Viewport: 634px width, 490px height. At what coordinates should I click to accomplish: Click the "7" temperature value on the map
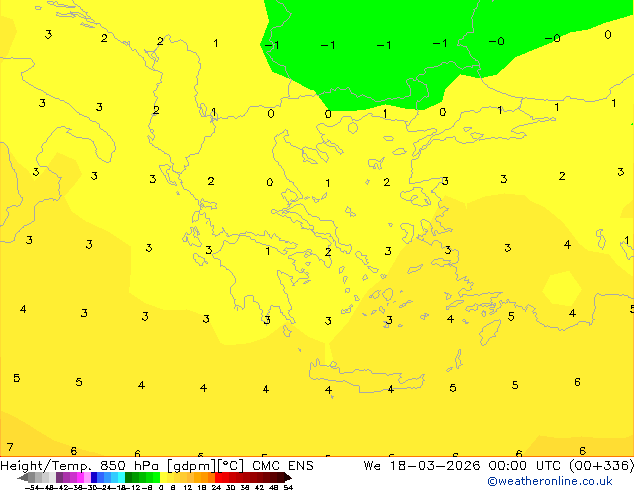10,447
